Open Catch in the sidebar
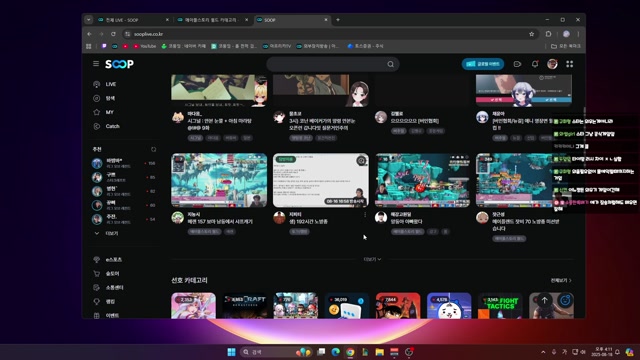This screenshot has height=360, width=640. (x=112, y=126)
